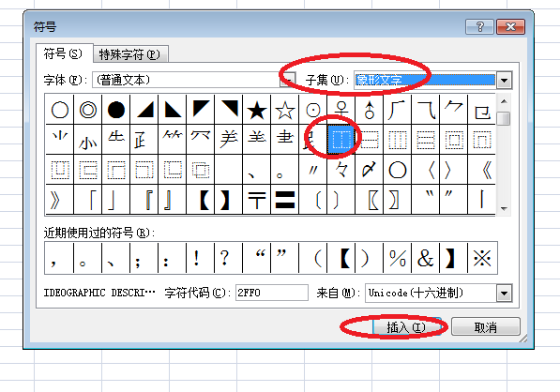Image resolution: width=560 pixels, height=392 pixels.
Task: Select the iteration mark 々 symbol
Action: coord(341,170)
